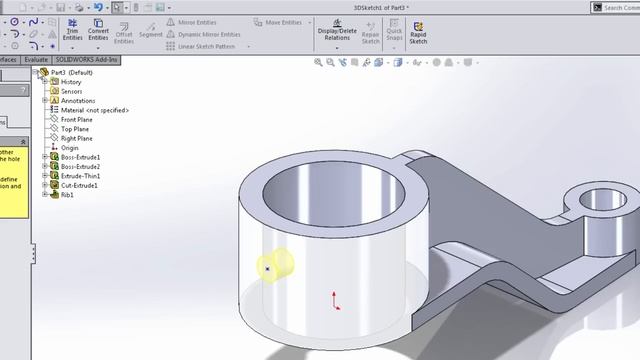Open the Undo dropdown arrow

point(107,7)
